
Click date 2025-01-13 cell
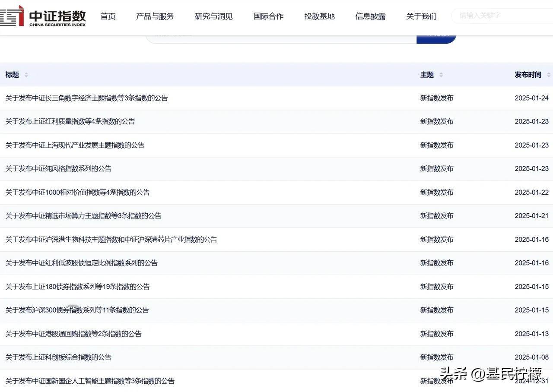[x=532, y=333]
